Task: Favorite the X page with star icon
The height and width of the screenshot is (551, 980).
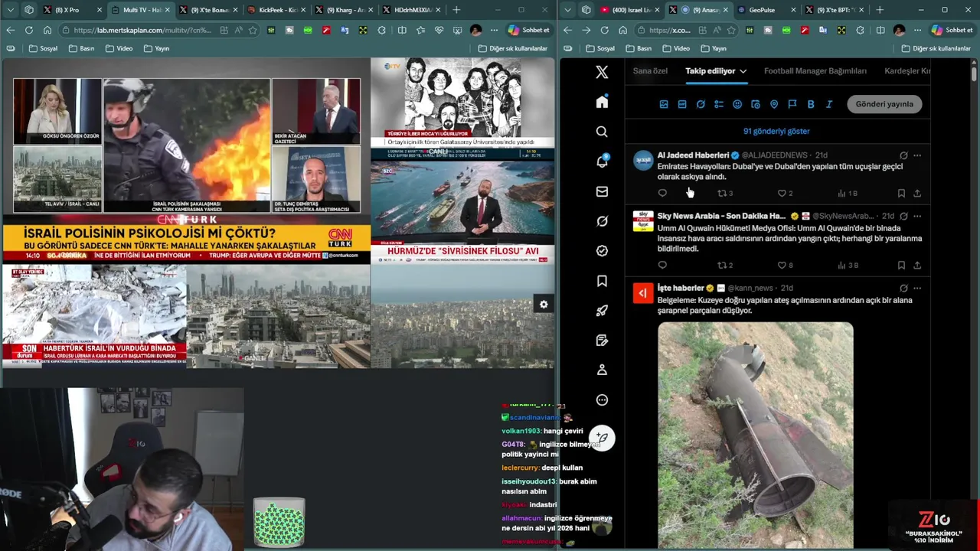Action: (x=731, y=30)
